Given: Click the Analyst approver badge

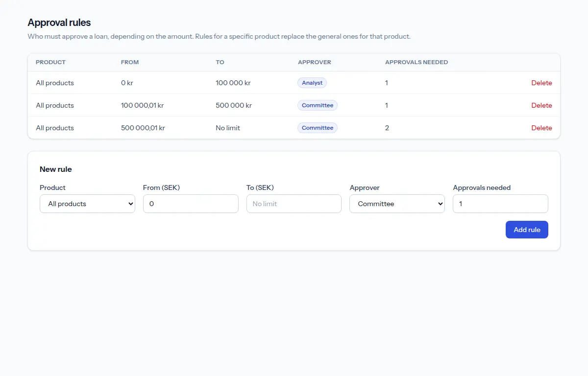Looking at the screenshot, I should [312, 83].
